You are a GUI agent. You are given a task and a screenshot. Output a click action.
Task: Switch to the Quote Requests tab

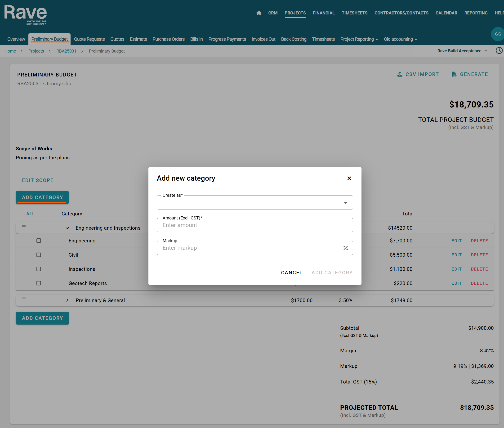pyautogui.click(x=89, y=39)
